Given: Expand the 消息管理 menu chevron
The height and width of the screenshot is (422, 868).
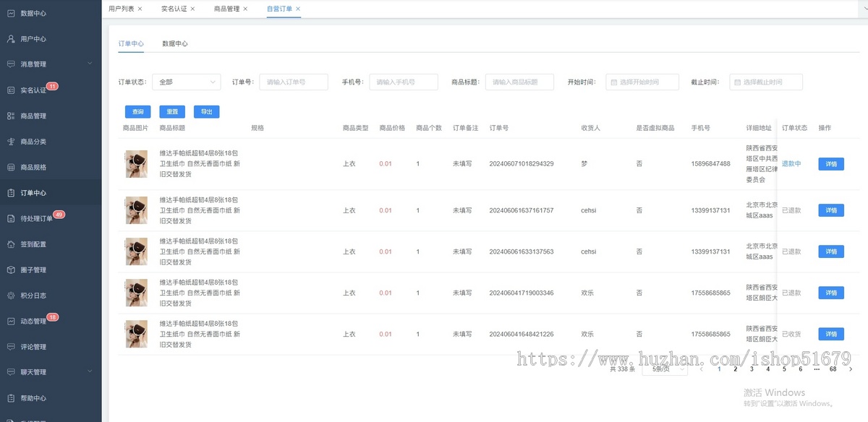Looking at the screenshot, I should 90,64.
